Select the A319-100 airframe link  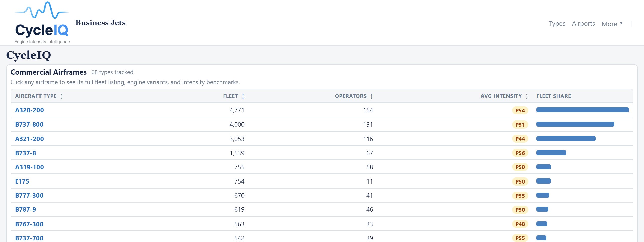tap(29, 167)
